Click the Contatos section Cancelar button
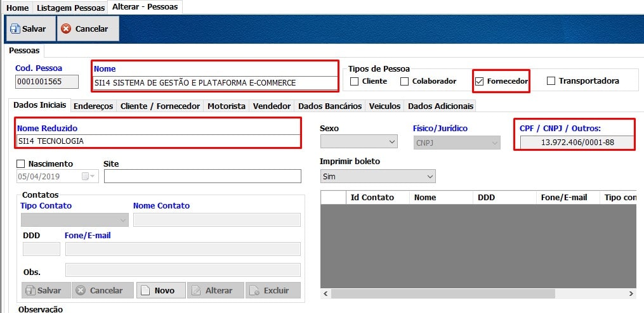 tap(103, 290)
